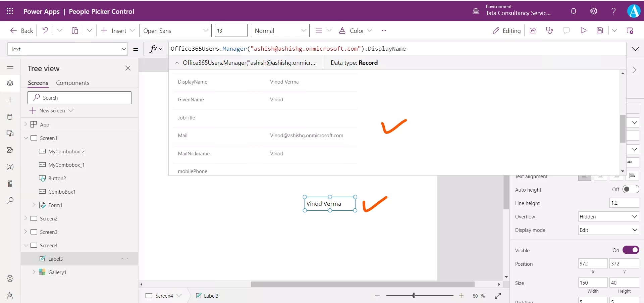
Task: Open the save options dropdown arrow
Action: tap(614, 31)
